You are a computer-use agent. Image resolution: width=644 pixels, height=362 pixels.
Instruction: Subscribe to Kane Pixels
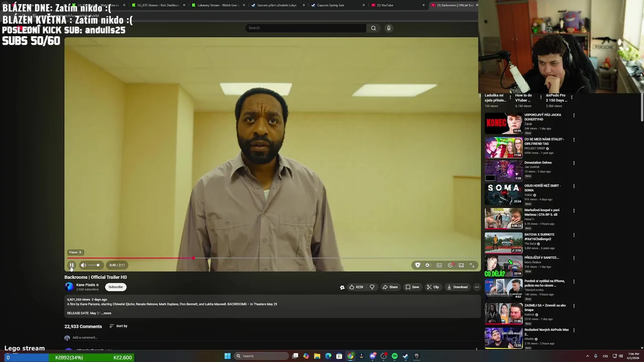click(x=116, y=287)
